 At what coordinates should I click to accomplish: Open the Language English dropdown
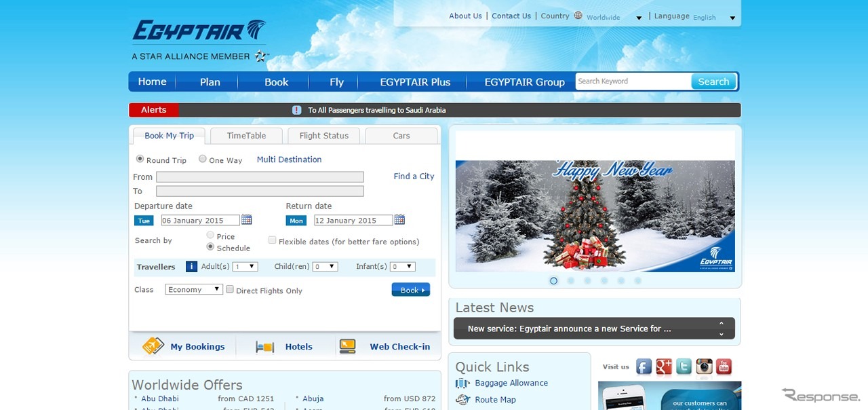click(715, 18)
